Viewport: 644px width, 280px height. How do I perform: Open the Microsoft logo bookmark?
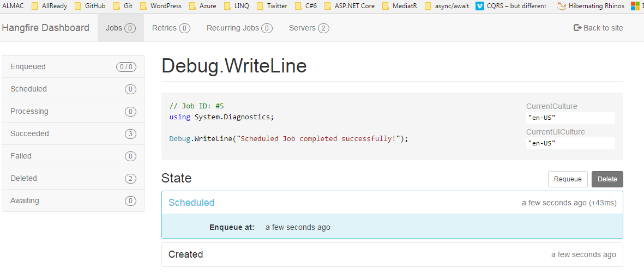pyautogui.click(x=635, y=6)
